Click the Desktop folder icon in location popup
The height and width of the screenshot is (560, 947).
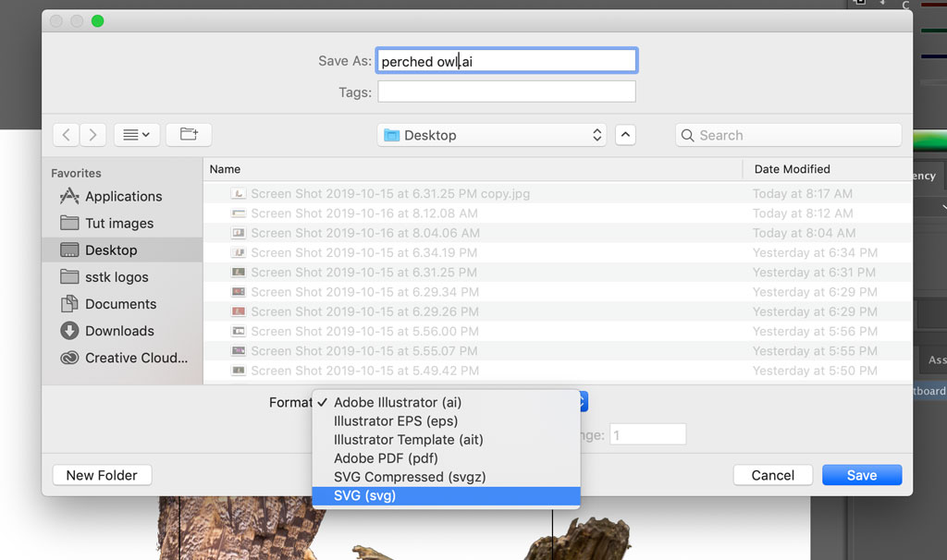(x=392, y=135)
